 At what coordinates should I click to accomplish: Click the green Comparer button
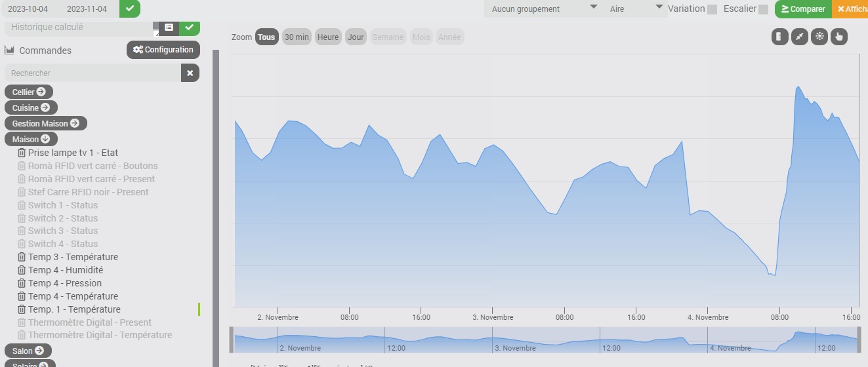coord(803,9)
